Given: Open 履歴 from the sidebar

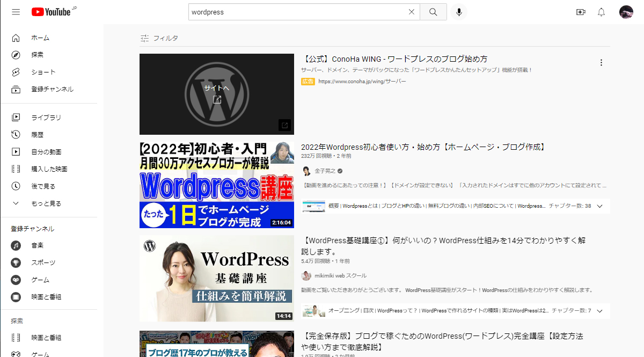Looking at the screenshot, I should 37,134.
